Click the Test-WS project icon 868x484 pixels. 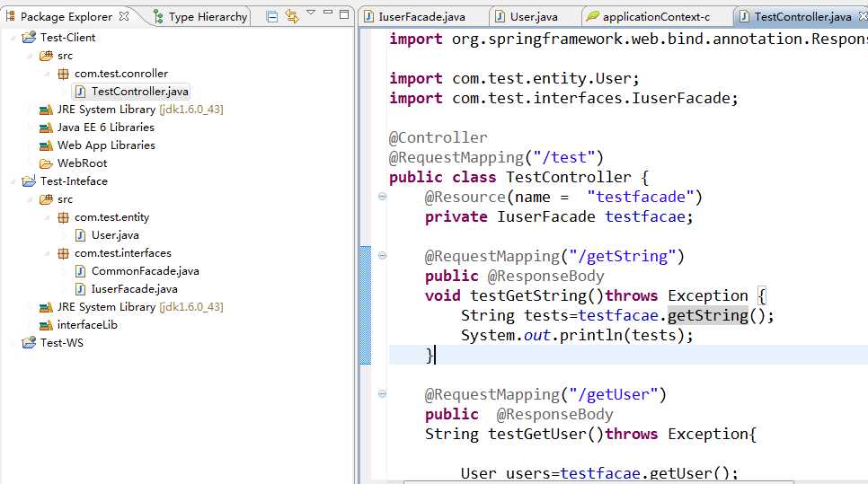coord(28,343)
